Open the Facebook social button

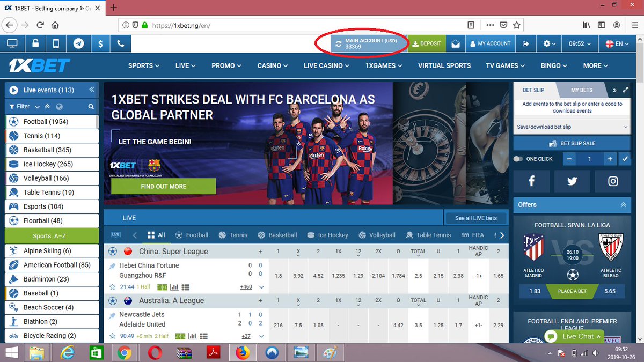click(531, 181)
